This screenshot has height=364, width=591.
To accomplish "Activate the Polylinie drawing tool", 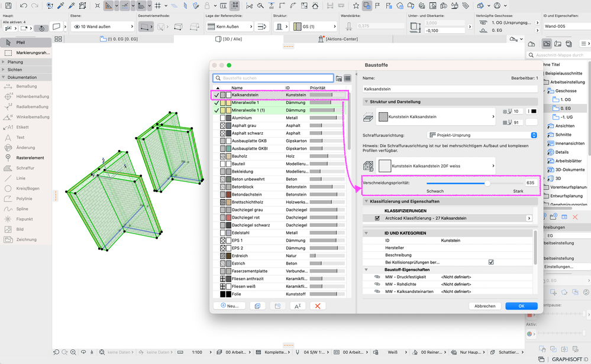I will [x=24, y=199].
